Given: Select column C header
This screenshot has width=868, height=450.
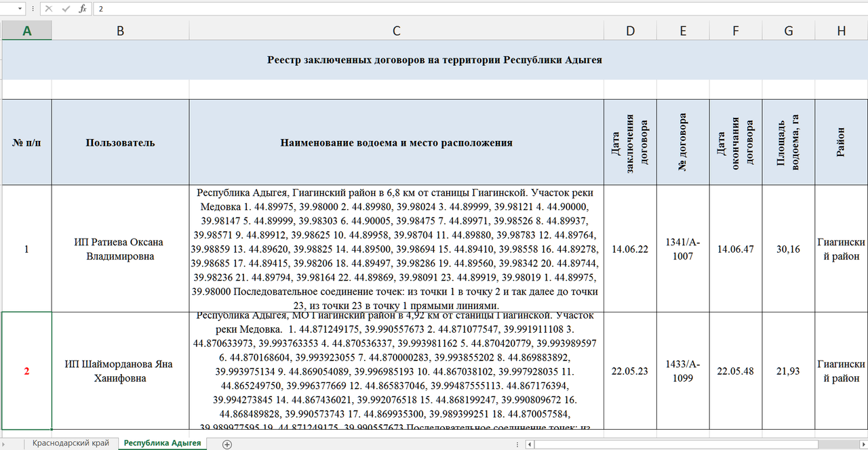Looking at the screenshot, I should pyautogui.click(x=396, y=30).
